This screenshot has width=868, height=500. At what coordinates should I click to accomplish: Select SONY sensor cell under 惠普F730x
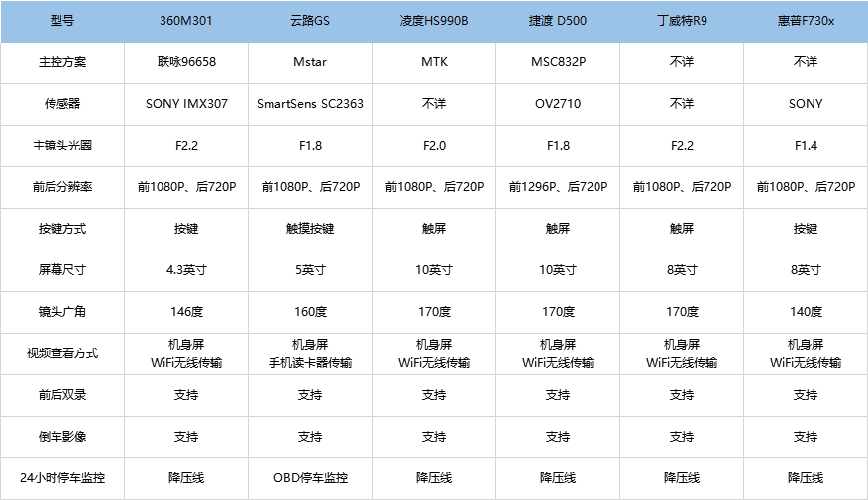[x=806, y=104]
